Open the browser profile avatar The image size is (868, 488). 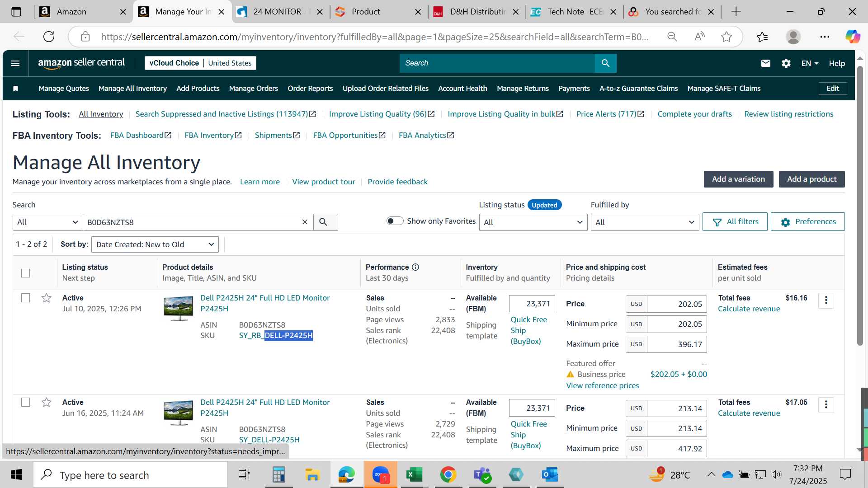tap(793, 37)
